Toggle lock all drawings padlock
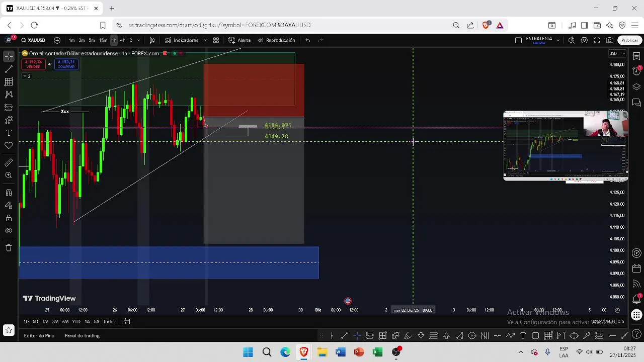Image resolution: width=644 pixels, height=362 pixels. [9, 218]
